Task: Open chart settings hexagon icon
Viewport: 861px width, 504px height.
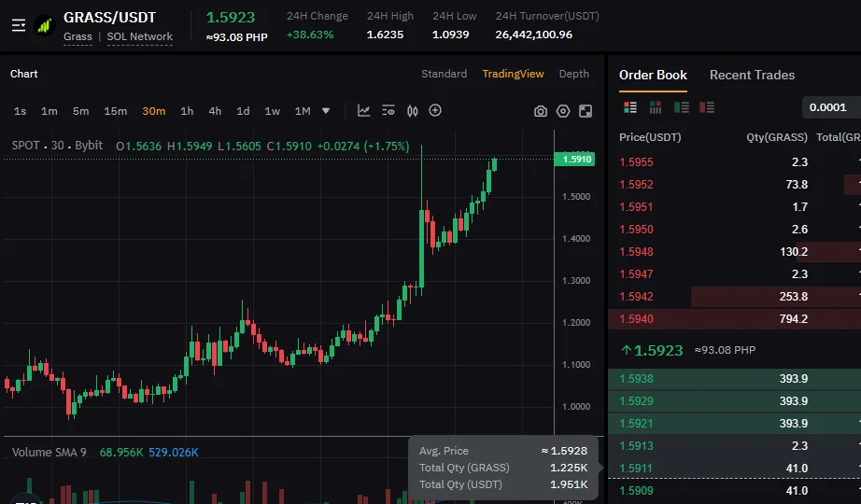Action: 563,111
